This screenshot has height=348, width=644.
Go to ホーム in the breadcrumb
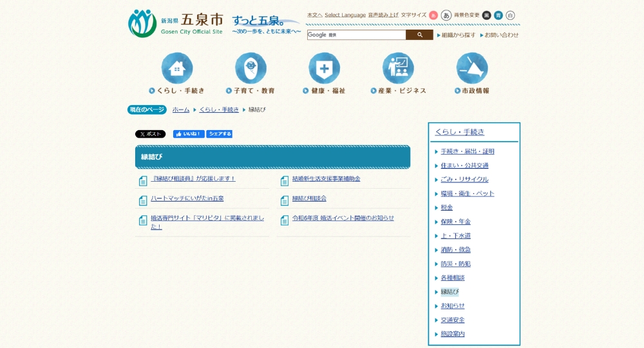pyautogui.click(x=180, y=110)
